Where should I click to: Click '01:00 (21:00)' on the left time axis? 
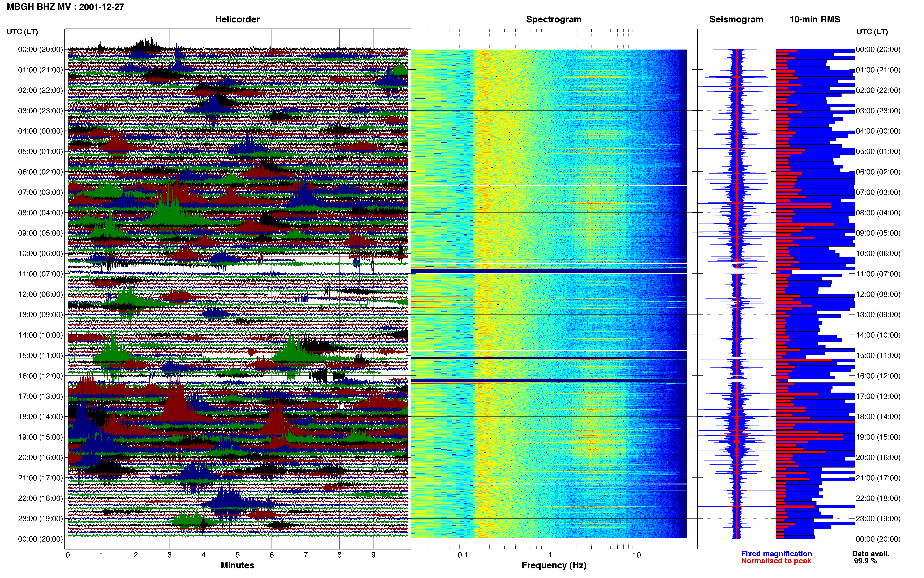click(x=40, y=70)
